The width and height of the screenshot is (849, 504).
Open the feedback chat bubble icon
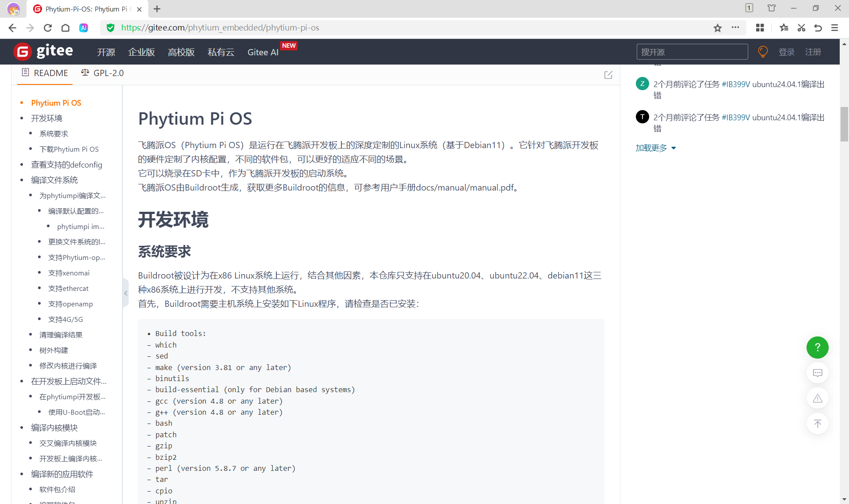point(817,373)
